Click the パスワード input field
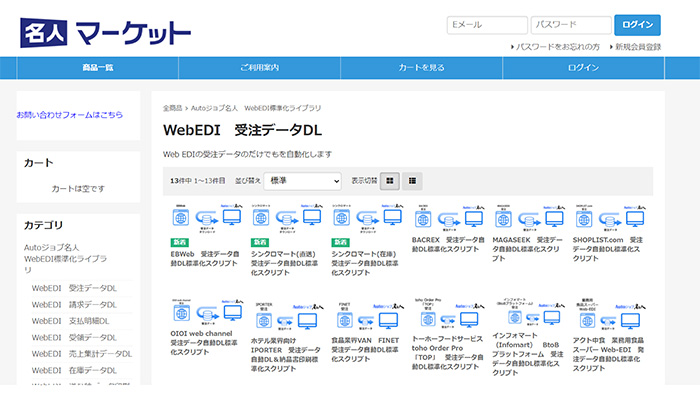 click(x=571, y=25)
